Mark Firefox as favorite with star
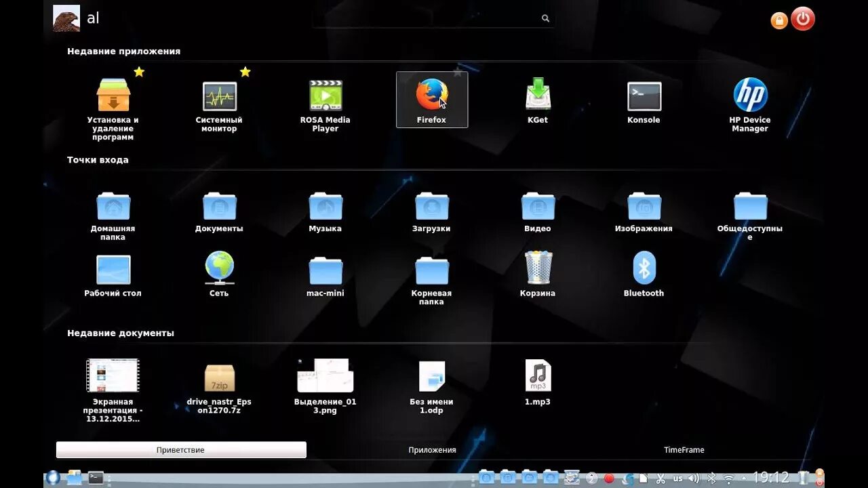This screenshot has height=488, width=868. pyautogui.click(x=458, y=72)
